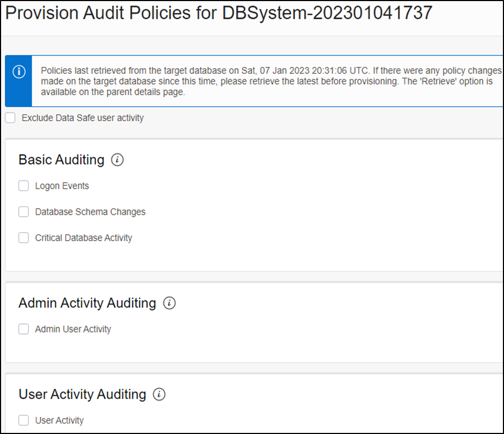
Task: Tick the Database Schema Changes checkbox
Action: point(24,212)
